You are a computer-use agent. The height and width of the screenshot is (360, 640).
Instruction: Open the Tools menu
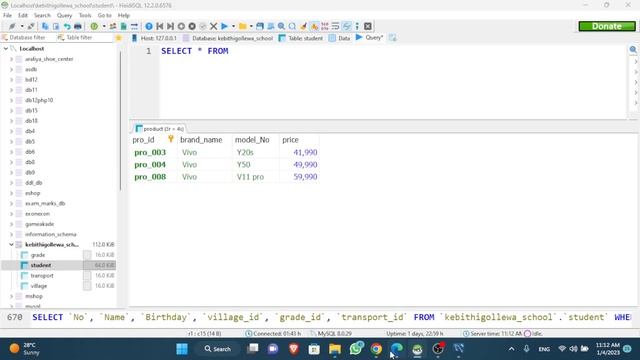85,15
